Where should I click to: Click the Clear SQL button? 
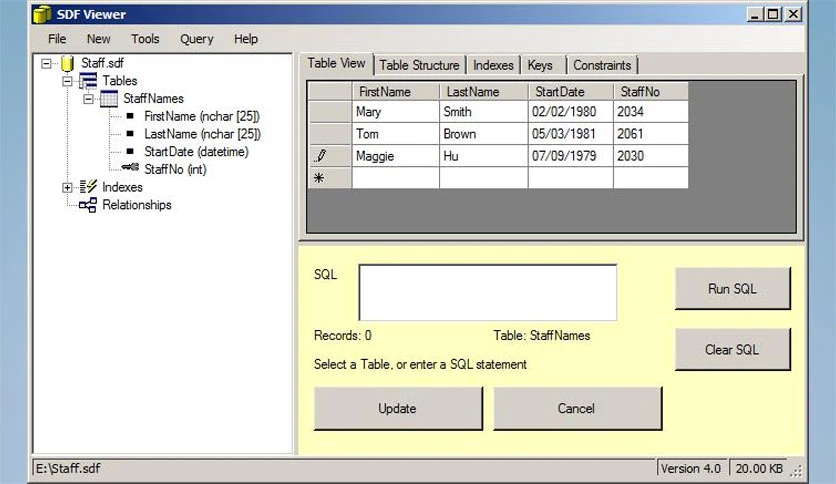tap(733, 349)
